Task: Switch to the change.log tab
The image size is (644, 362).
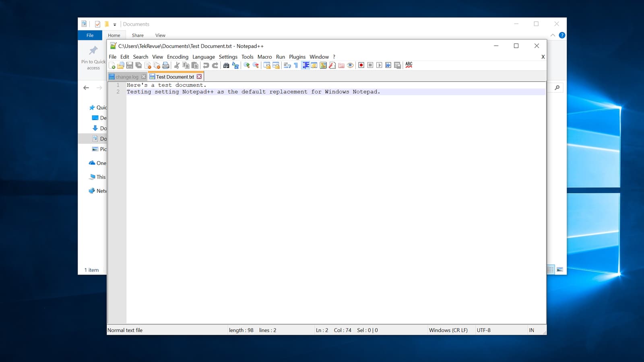Action: [x=126, y=76]
